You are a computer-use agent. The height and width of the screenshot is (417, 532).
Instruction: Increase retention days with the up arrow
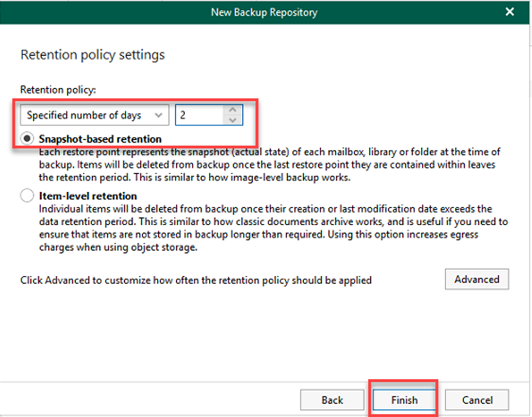[x=233, y=110]
